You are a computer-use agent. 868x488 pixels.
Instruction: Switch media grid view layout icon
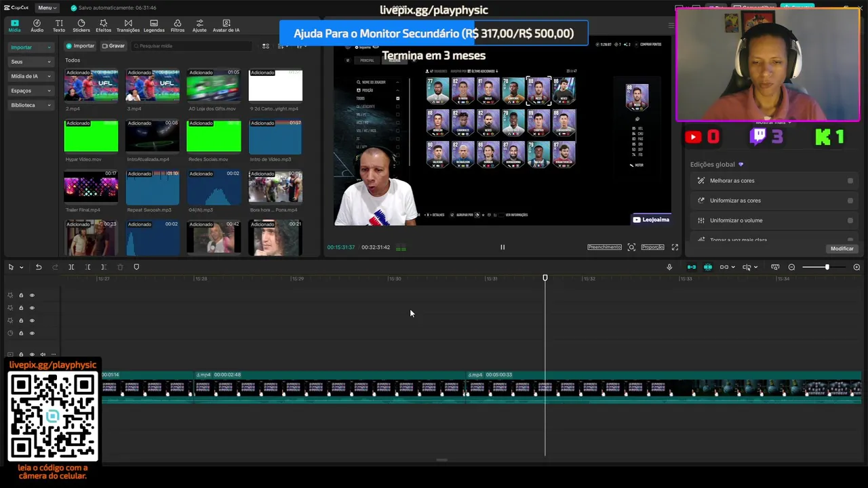coord(266,46)
